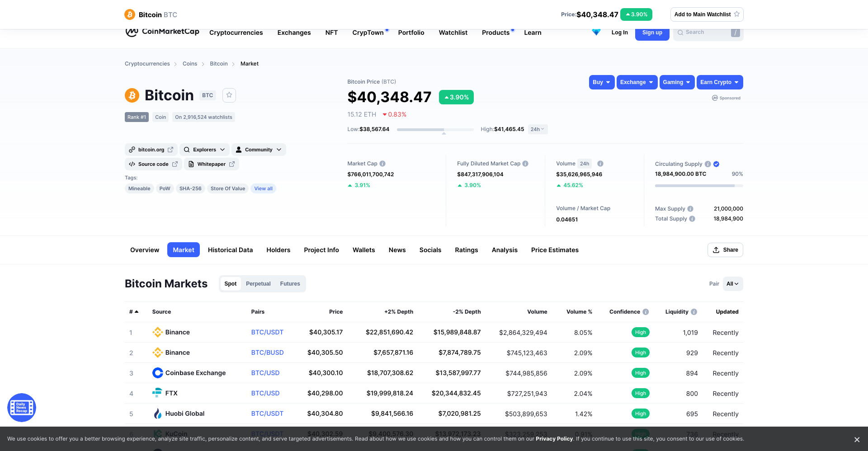Click the Bitcoin logo in sticky header

tap(130, 14)
